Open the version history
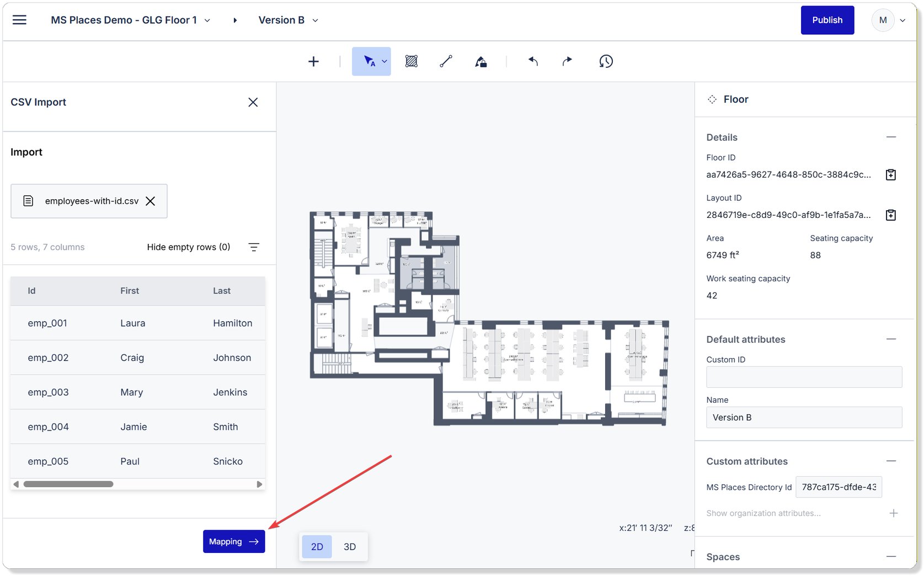The image size is (924, 576). [605, 61]
